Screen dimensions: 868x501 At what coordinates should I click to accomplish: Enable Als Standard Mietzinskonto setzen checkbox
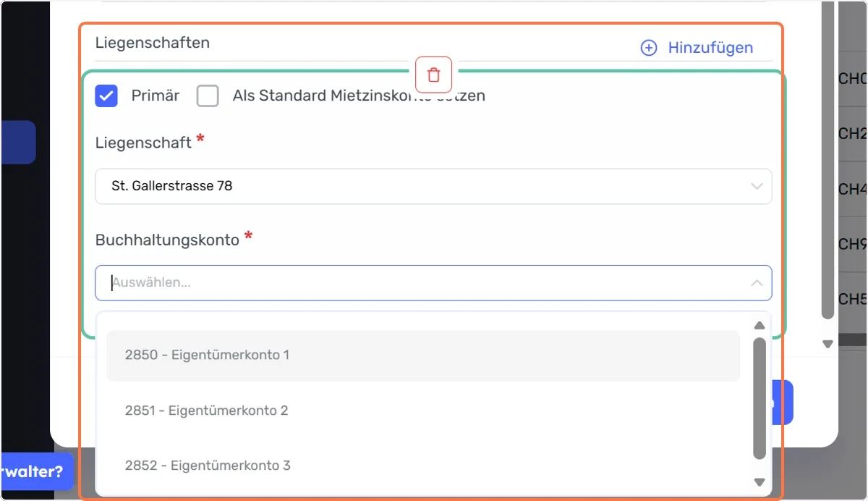coord(208,96)
